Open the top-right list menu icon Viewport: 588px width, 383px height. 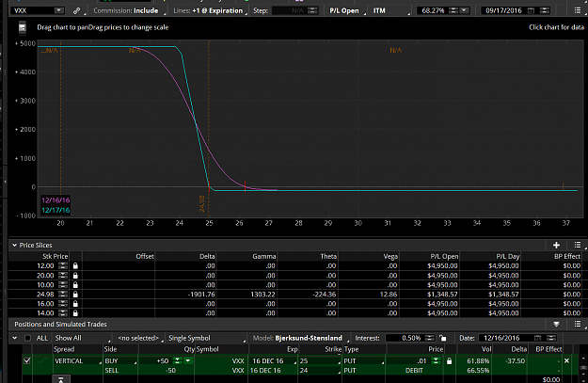point(578,10)
